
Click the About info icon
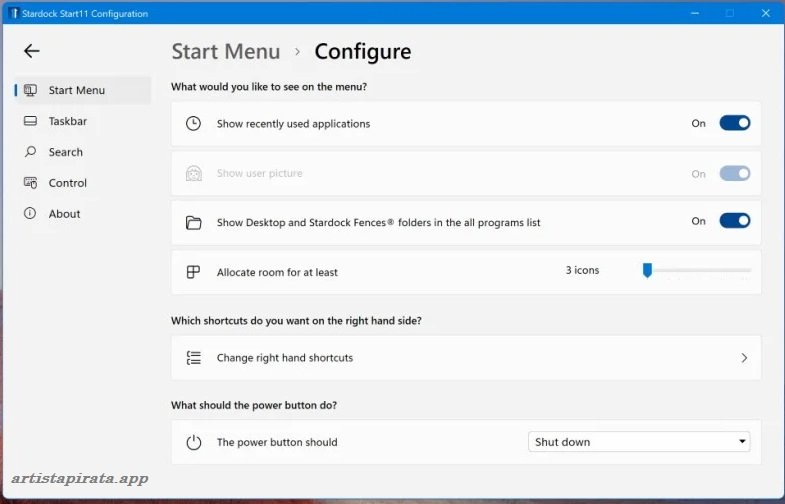pos(30,214)
